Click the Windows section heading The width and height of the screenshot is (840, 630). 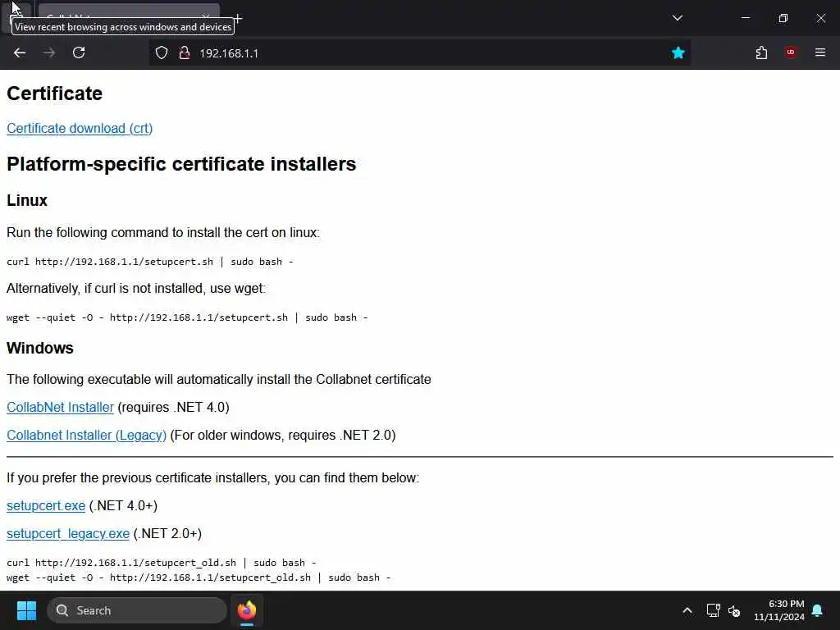point(40,348)
